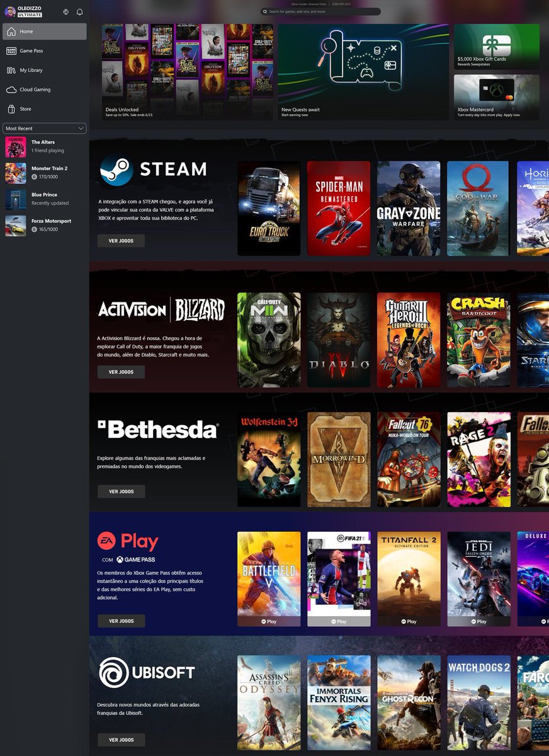Open Blue Prince game icon
This screenshot has height=756, width=549.
[x=16, y=200]
